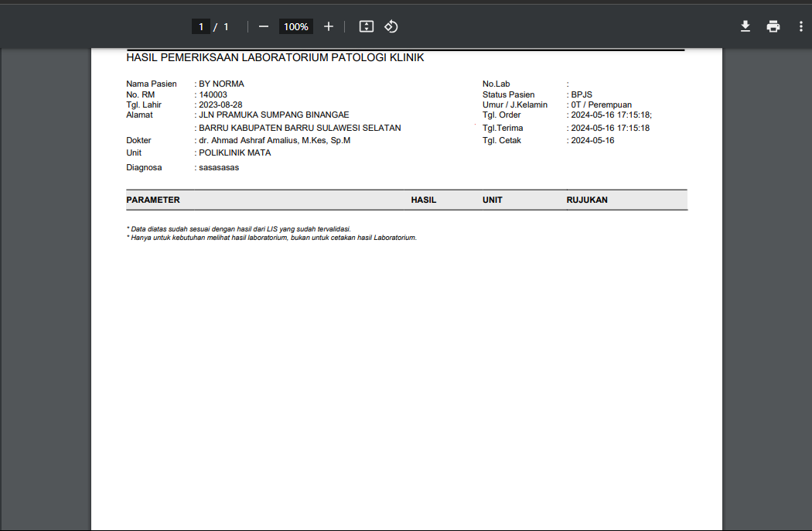Screen dimensions: 812x531
Task: Select the Diagnosa value sasasasas
Action: click(x=219, y=167)
